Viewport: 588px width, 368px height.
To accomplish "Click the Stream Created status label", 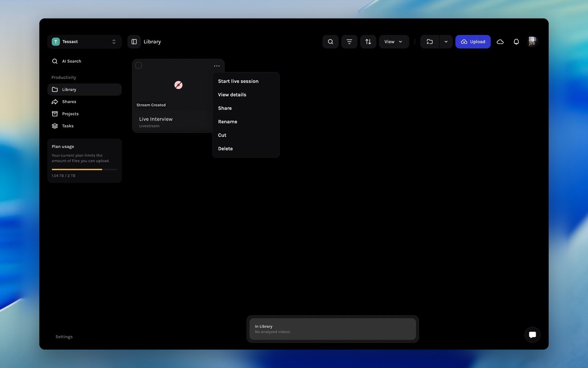I will (151, 105).
